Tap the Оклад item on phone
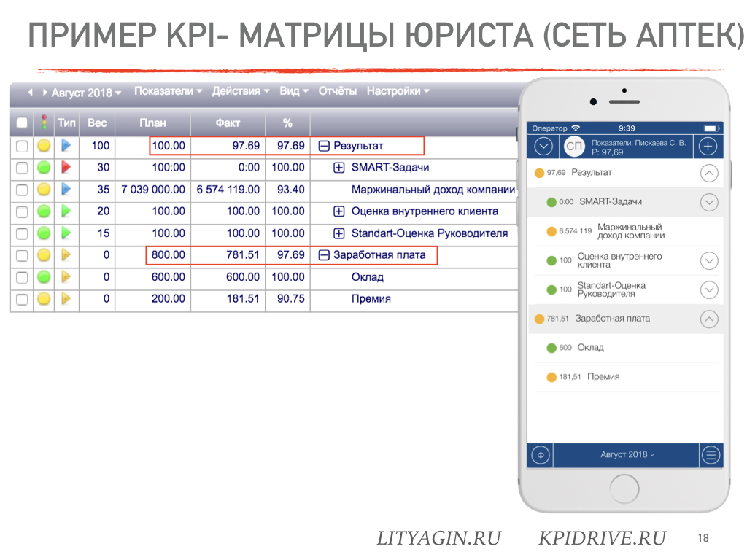 point(625,348)
